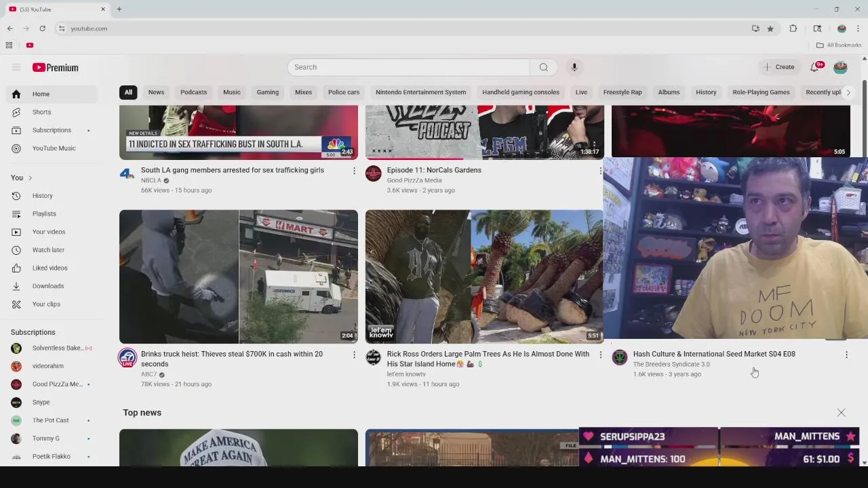This screenshot has height=488, width=868.
Task: Select the All filter chip
Action: point(128,92)
